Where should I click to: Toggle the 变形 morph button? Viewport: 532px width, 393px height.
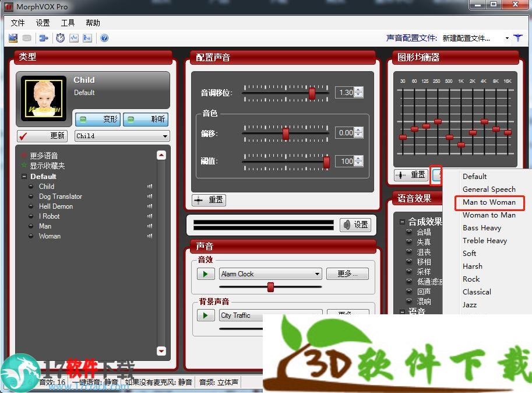pos(98,119)
